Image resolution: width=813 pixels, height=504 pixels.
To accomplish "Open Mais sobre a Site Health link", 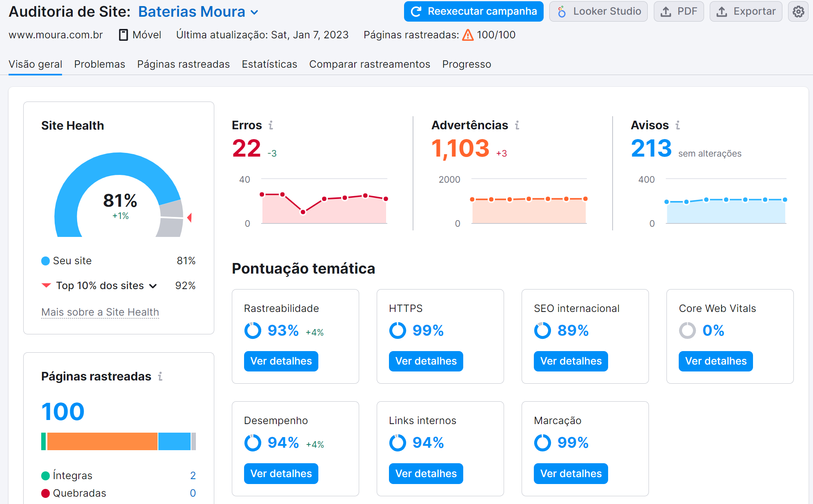I will [x=100, y=312].
